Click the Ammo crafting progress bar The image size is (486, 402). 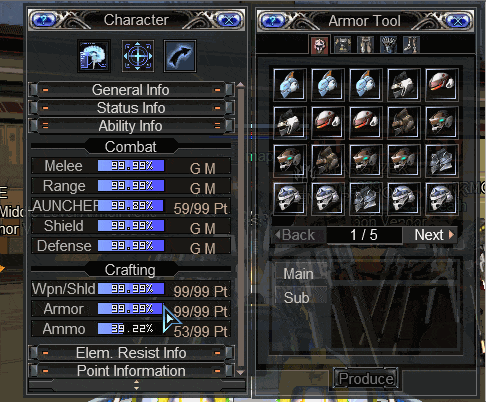131,329
